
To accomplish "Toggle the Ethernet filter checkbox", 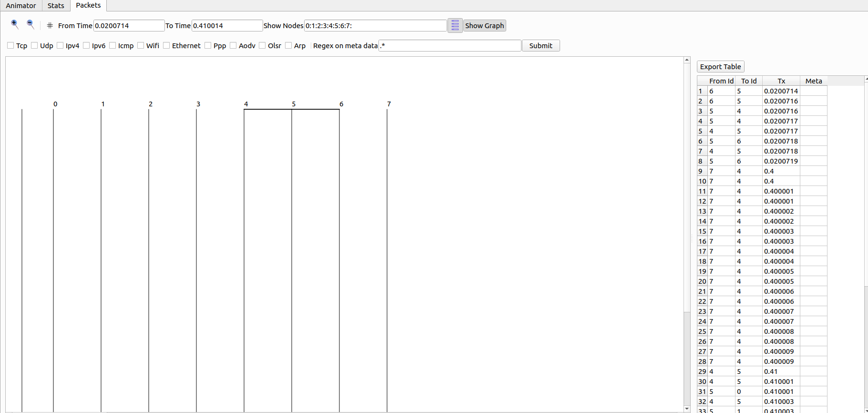I will pos(166,46).
